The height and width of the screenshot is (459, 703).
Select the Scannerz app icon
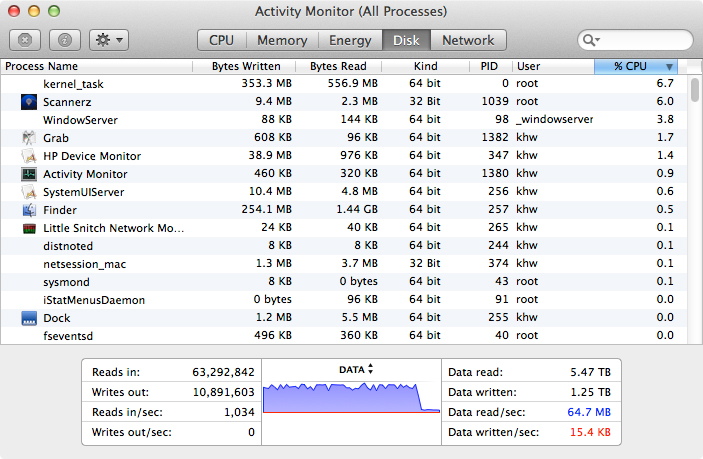click(x=29, y=102)
